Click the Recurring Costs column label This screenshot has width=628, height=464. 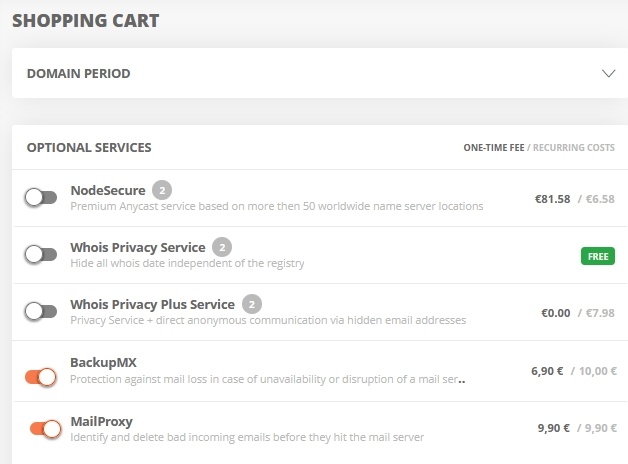point(574,148)
